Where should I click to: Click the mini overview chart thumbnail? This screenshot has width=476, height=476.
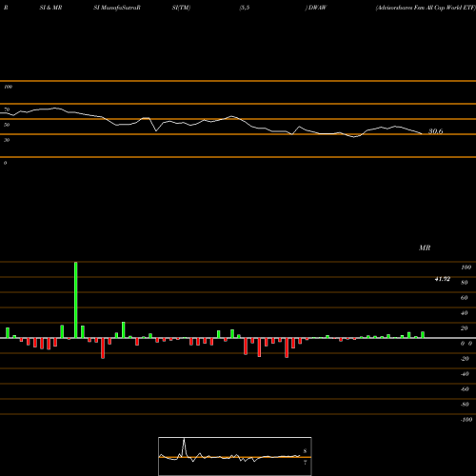pyautogui.click(x=235, y=456)
